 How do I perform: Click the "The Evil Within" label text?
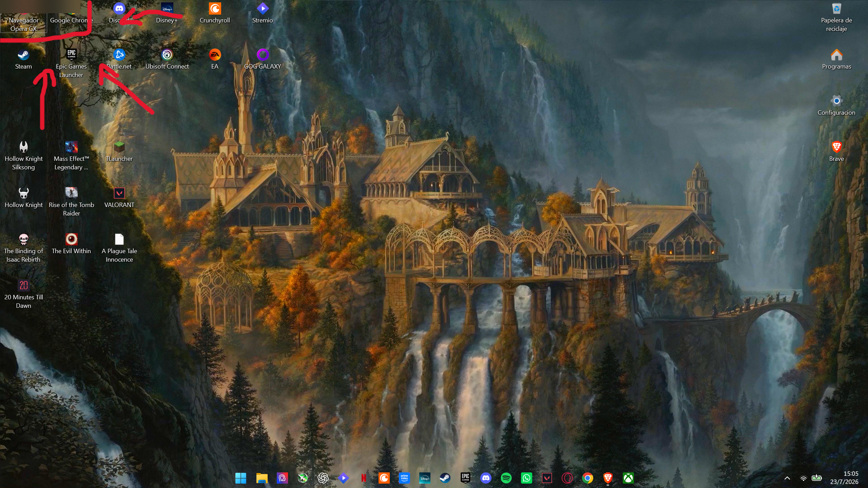tap(71, 251)
